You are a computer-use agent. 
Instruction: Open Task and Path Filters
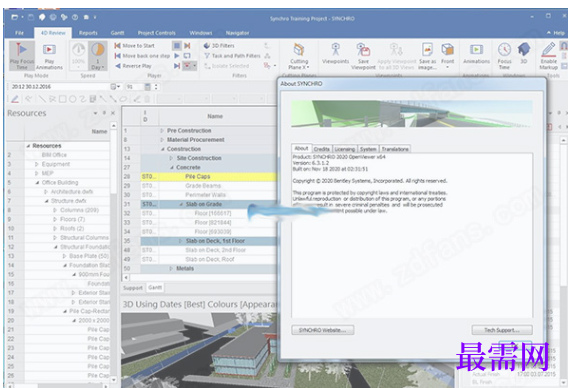(232, 56)
